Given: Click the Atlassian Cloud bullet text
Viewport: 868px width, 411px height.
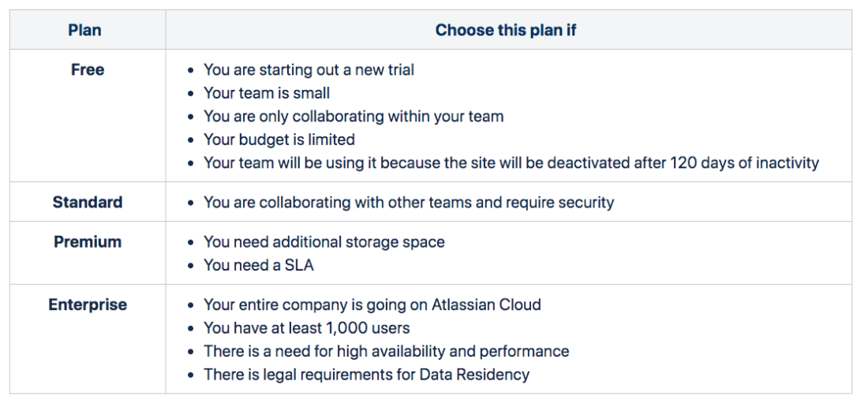Looking at the screenshot, I should coord(372,305).
